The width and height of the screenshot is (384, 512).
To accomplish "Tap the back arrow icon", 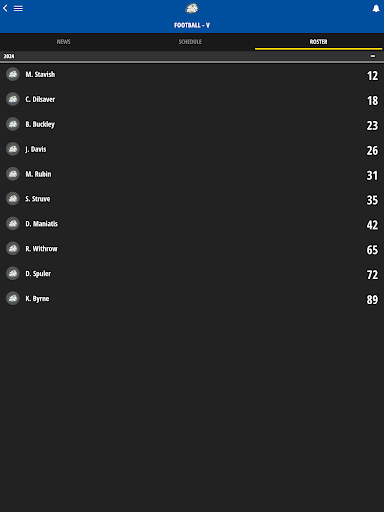I will tap(5, 8).
